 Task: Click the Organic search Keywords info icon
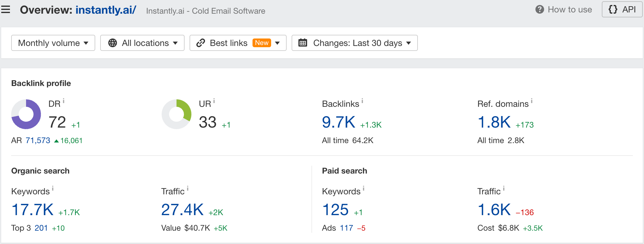click(53, 188)
